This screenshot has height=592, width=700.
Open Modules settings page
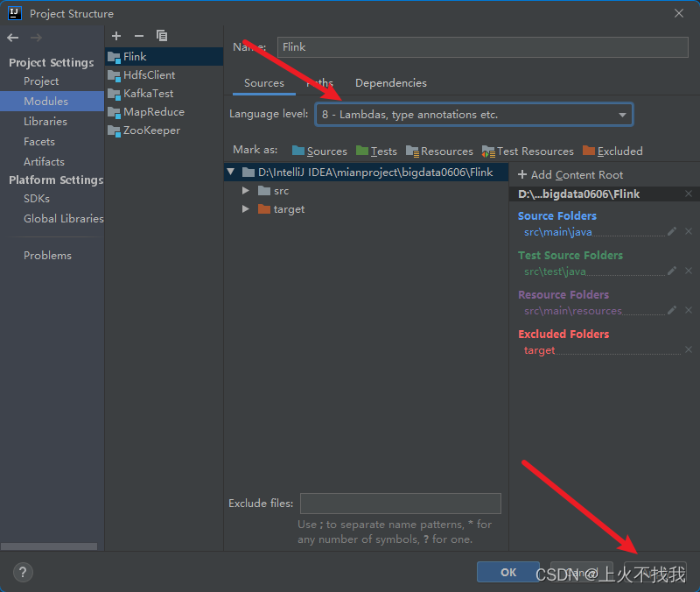(x=52, y=101)
